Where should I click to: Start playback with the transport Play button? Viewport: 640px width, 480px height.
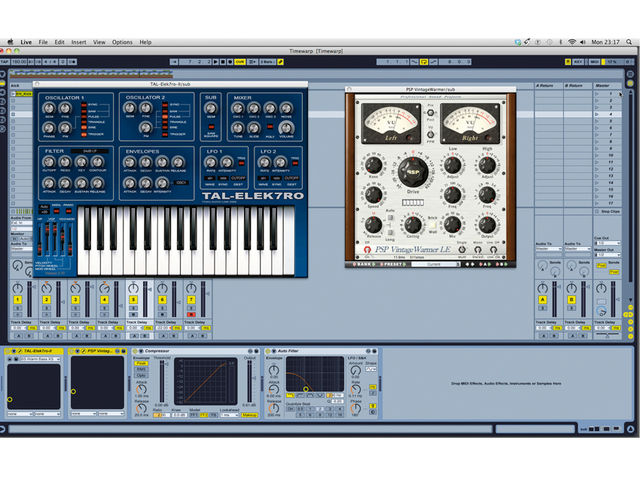pyautogui.click(x=216, y=62)
